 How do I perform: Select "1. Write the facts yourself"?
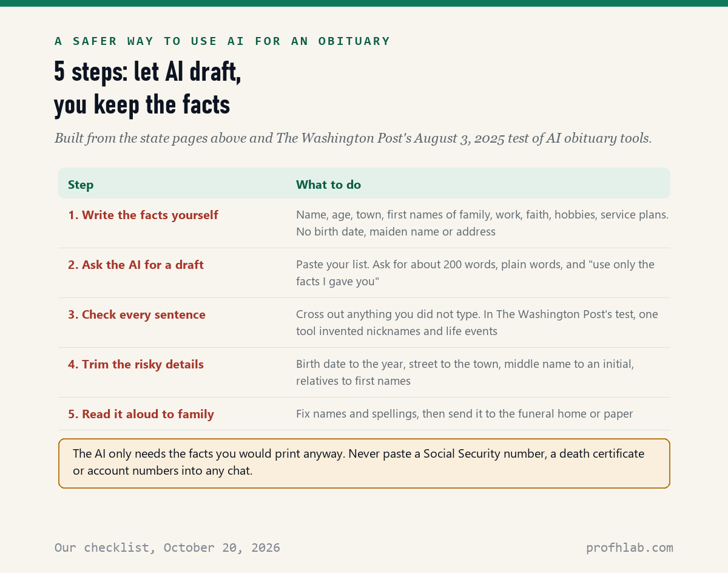coord(143,215)
